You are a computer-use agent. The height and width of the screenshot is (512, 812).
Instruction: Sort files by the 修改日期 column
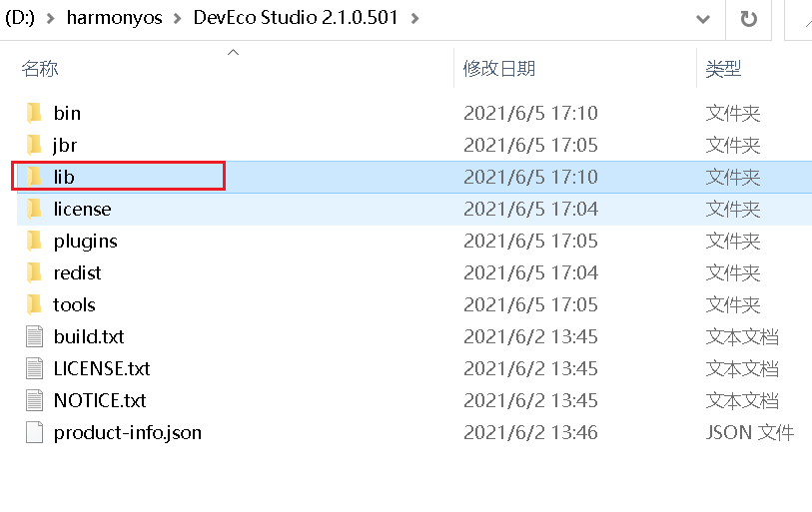pos(499,68)
